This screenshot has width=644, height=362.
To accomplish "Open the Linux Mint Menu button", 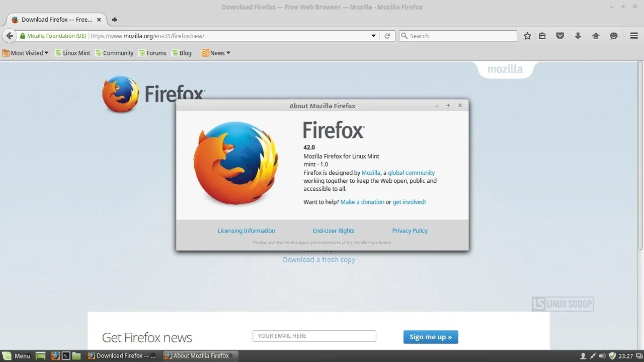I will coord(17,356).
